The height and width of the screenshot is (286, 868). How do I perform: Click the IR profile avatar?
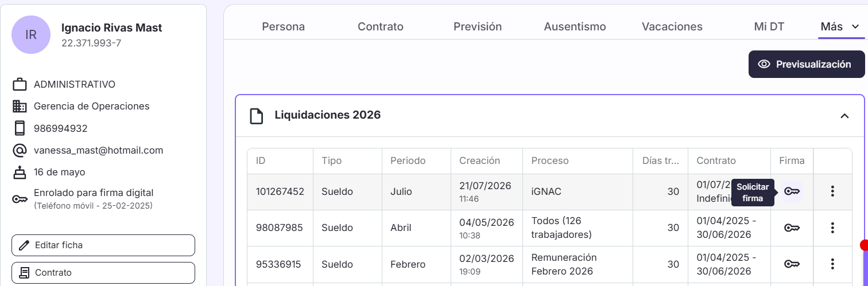31,34
